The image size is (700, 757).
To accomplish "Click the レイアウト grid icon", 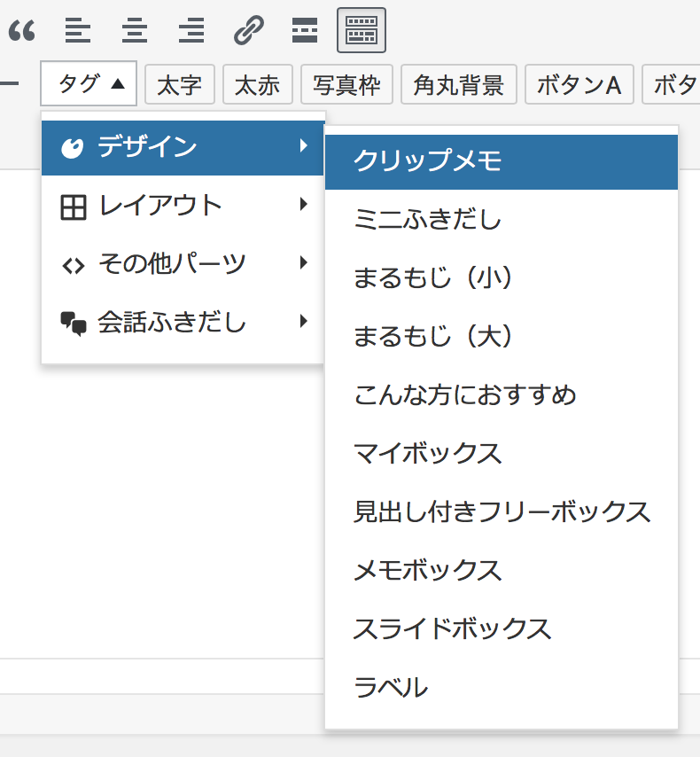I will (x=74, y=207).
